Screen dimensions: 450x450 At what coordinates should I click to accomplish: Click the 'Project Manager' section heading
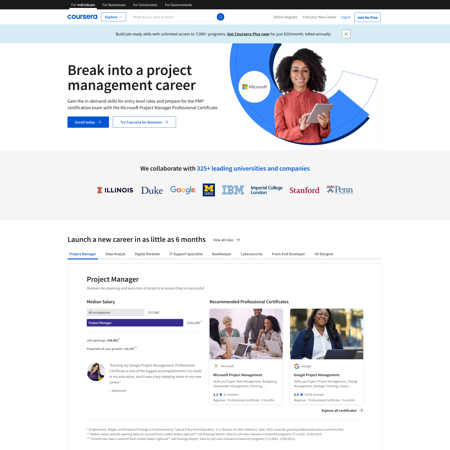113,279
